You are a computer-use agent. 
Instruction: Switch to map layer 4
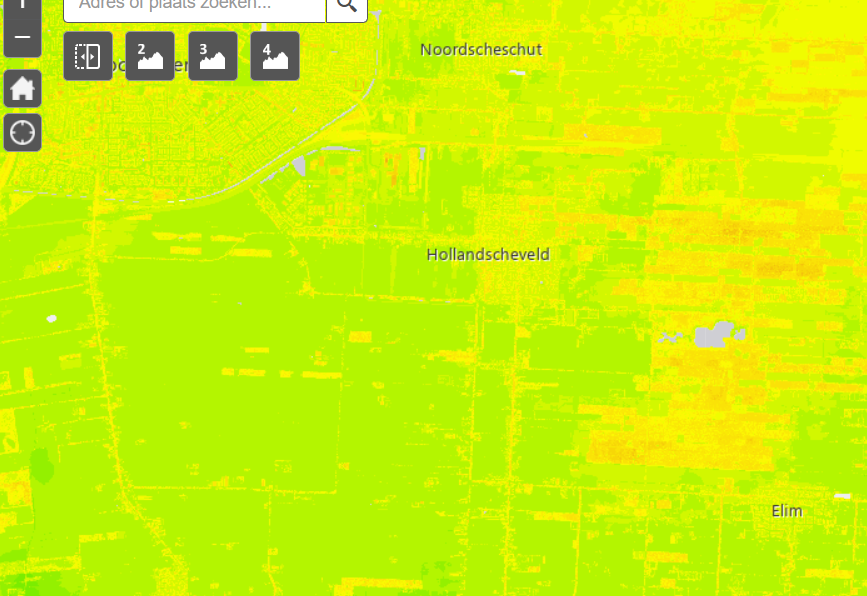click(275, 56)
